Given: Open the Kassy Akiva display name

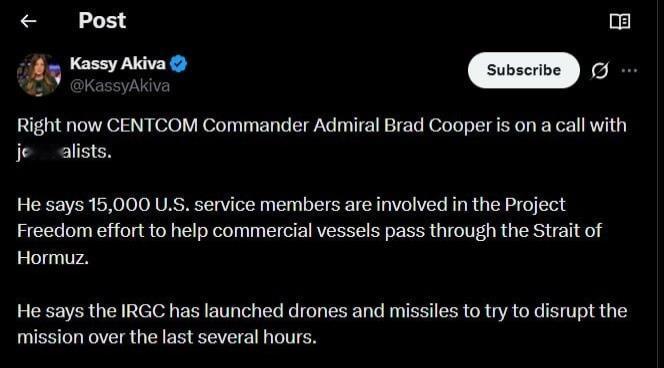Looking at the screenshot, I should 117,64.
